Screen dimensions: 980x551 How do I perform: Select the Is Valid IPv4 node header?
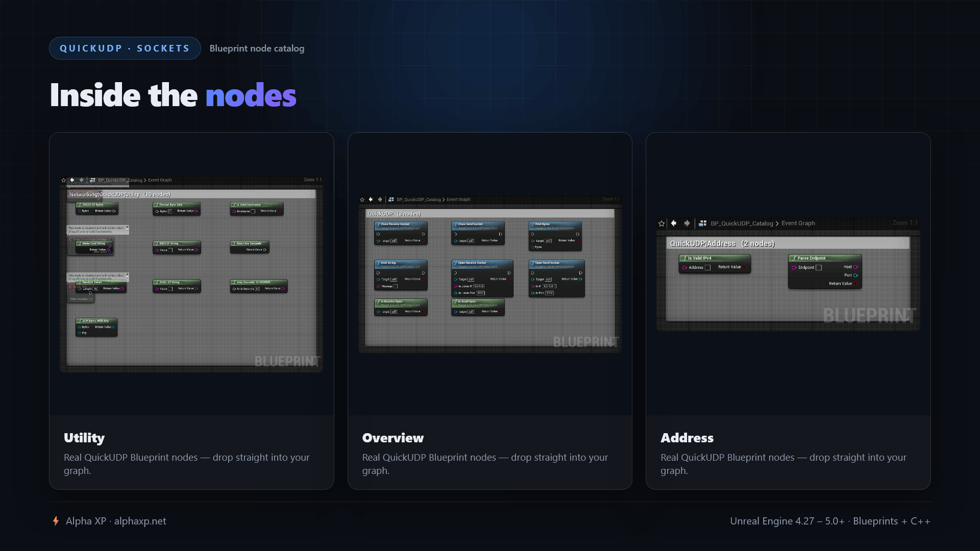(x=715, y=258)
